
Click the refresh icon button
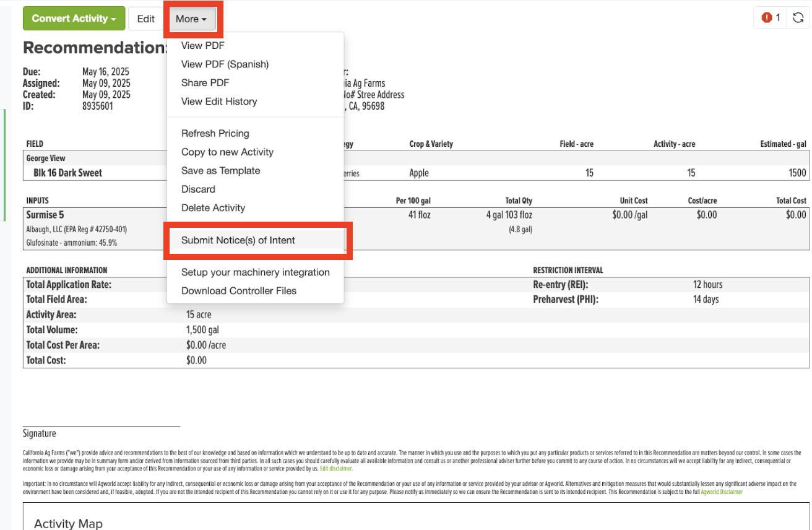tap(798, 18)
